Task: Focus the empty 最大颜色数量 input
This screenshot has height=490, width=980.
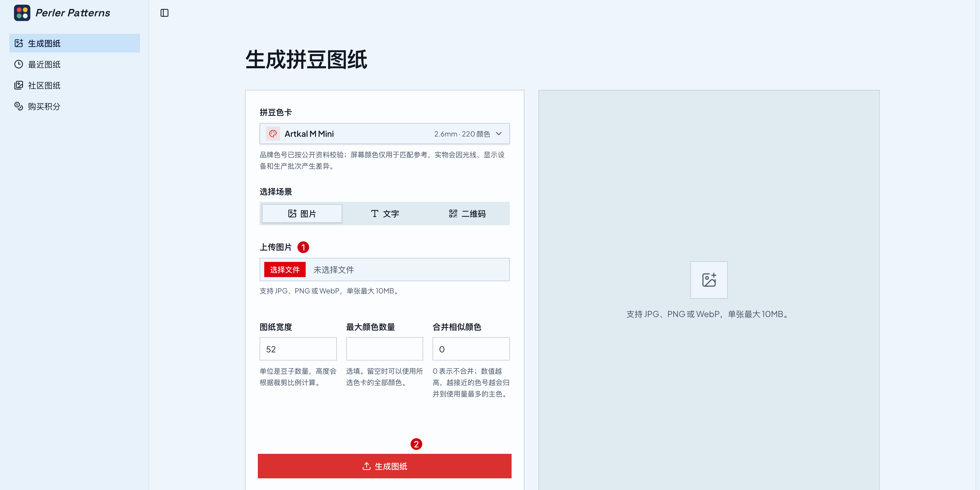Action: click(x=385, y=349)
